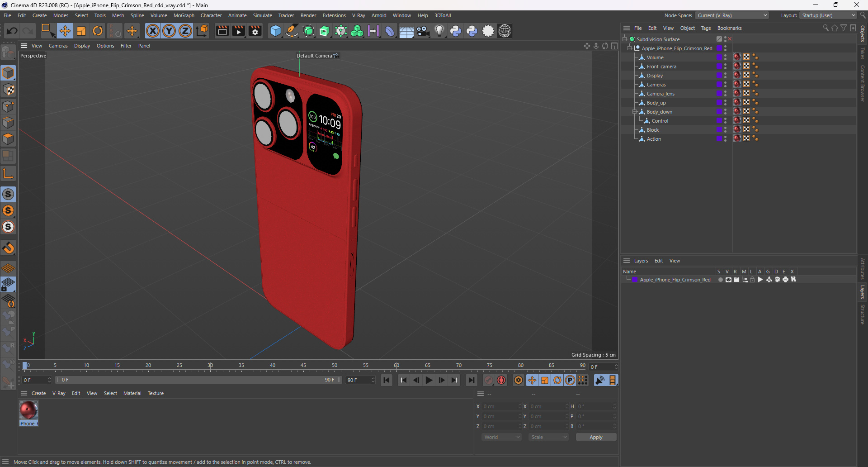Open the Layout dropdown
868x467 pixels.
829,15
